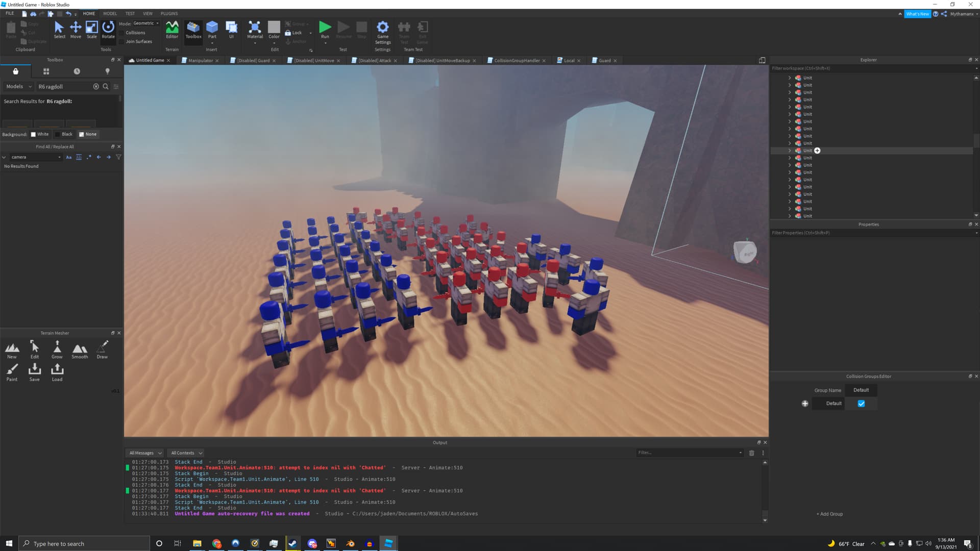Open the Toolbox Recent tab
The width and height of the screenshot is (980, 551).
(77, 71)
